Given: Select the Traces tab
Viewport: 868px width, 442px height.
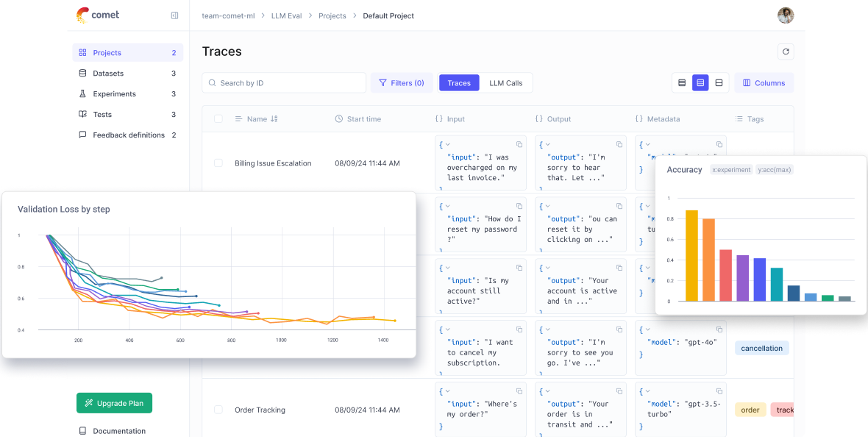Looking at the screenshot, I should pyautogui.click(x=458, y=82).
